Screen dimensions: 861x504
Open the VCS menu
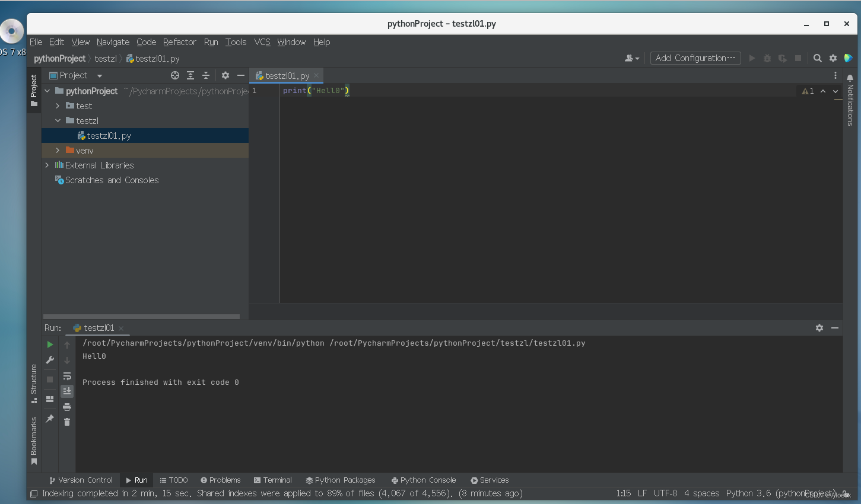coord(262,42)
